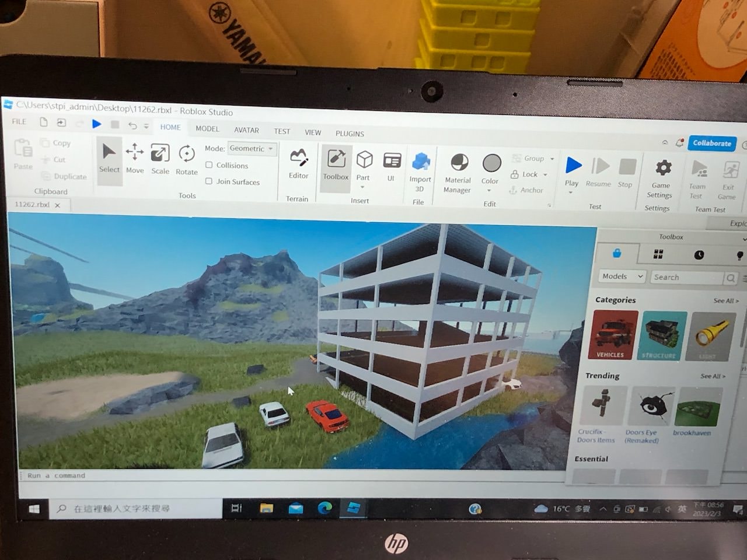Open the Terrain Editor
Viewport: 747px width, 560px height.
(298, 164)
